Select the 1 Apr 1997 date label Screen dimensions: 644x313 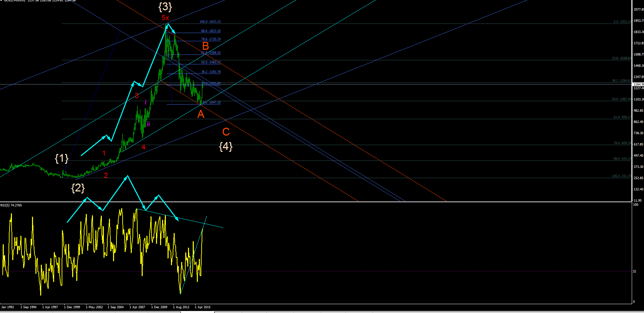tap(50, 307)
